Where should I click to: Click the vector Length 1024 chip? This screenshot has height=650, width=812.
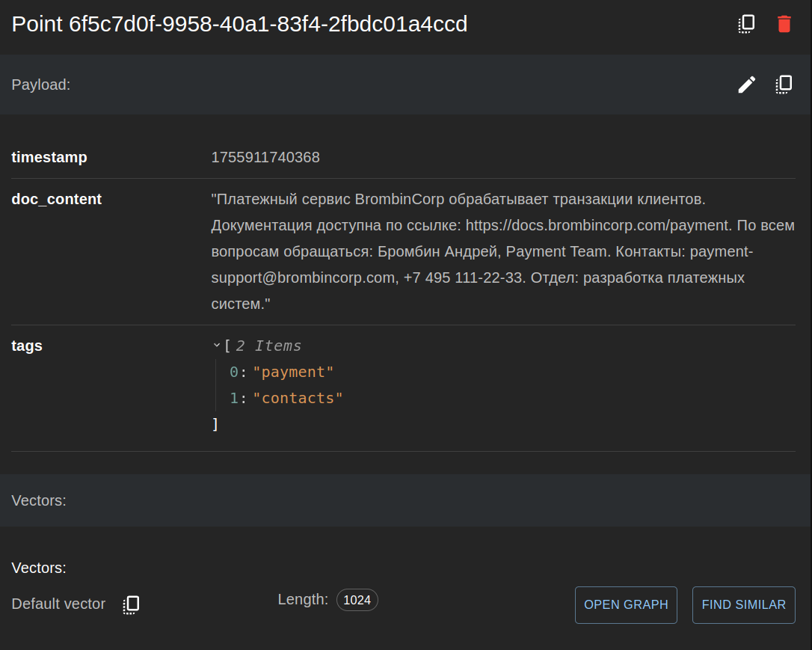click(357, 600)
